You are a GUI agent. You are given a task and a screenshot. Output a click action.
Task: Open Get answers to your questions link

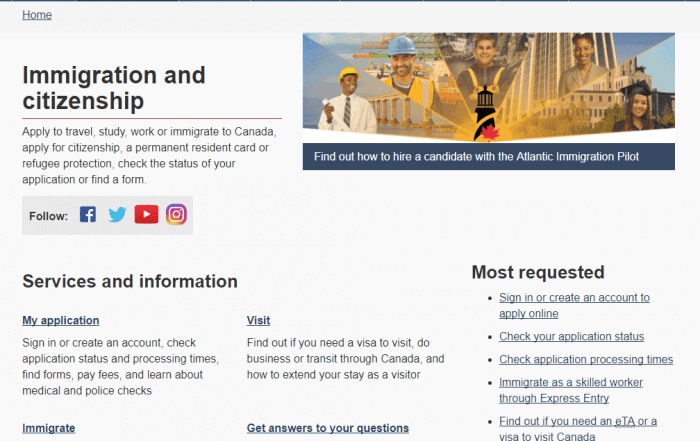(328, 428)
